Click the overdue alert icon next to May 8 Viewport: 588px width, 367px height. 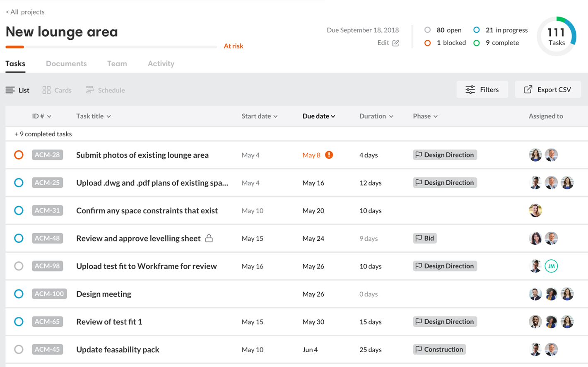coord(329,155)
